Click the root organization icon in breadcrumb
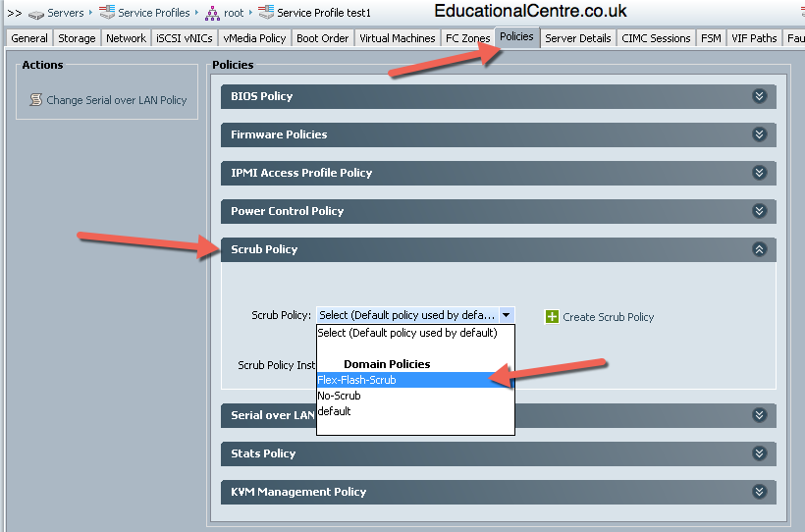This screenshot has width=805, height=532. click(x=212, y=14)
